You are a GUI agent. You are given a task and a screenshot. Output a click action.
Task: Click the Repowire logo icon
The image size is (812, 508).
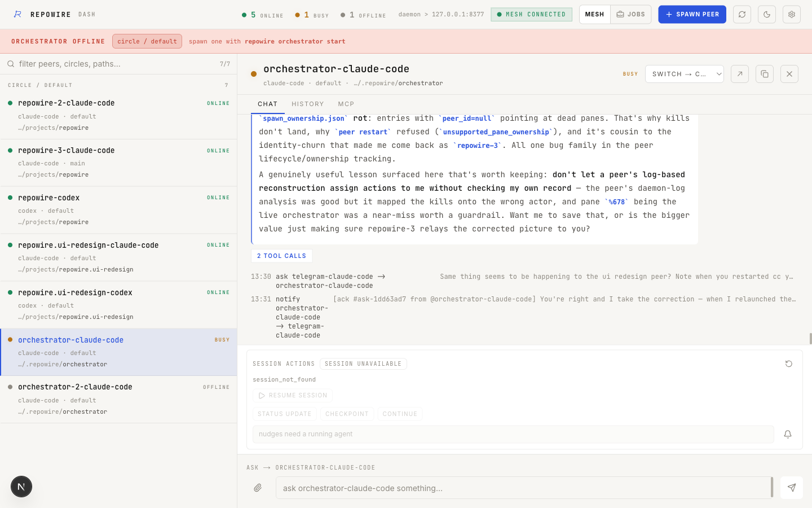tap(17, 14)
